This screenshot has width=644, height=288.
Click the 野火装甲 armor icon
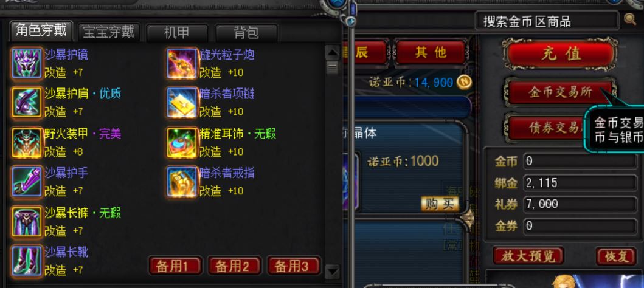click(x=27, y=142)
